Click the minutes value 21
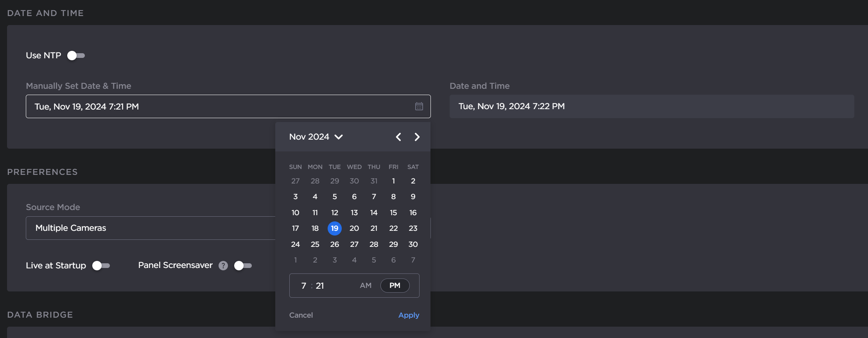Screen dimensions: 868x338 320,286
